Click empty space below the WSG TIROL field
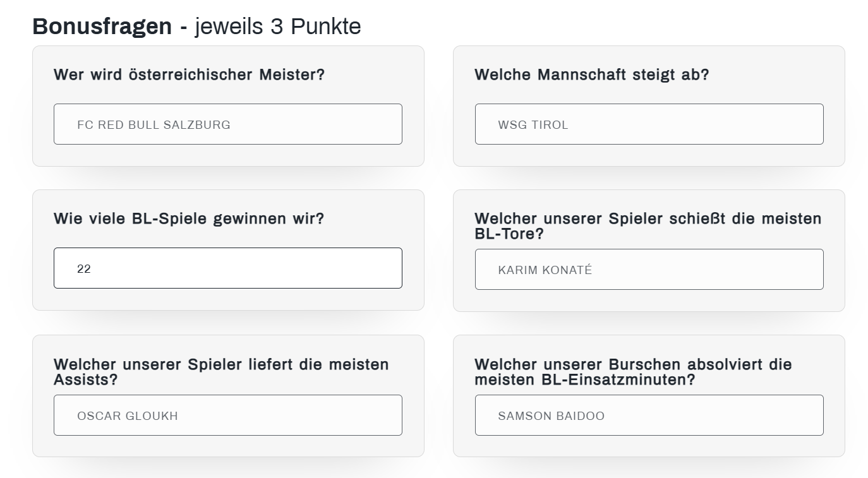 click(x=649, y=155)
